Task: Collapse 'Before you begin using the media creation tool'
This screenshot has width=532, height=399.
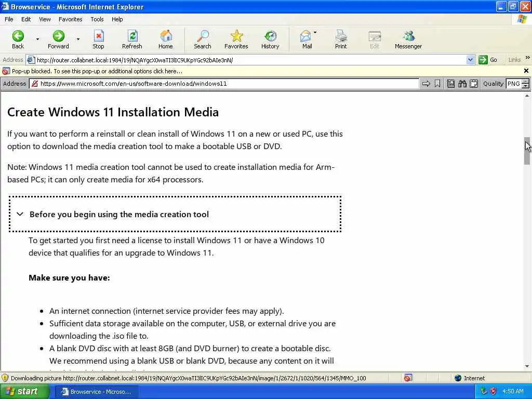Action: [x=175, y=214]
